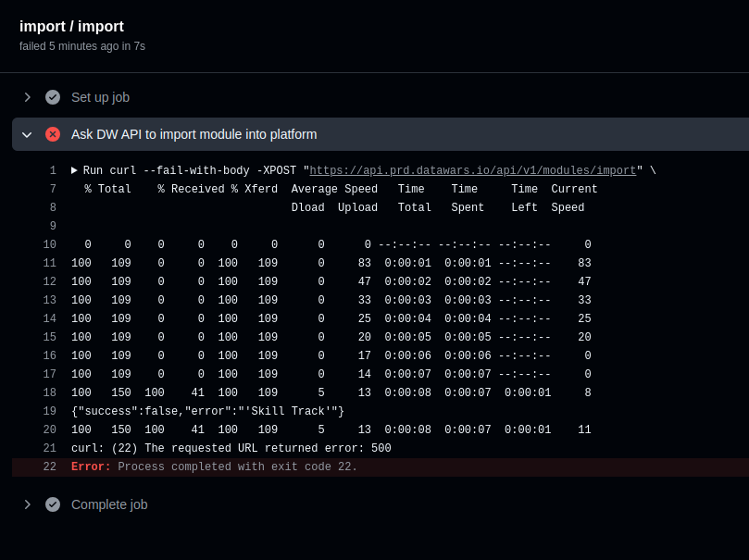Click the upload speed 83 in line 11
Image resolution: width=749 pixels, height=560 pixels.
click(365, 263)
